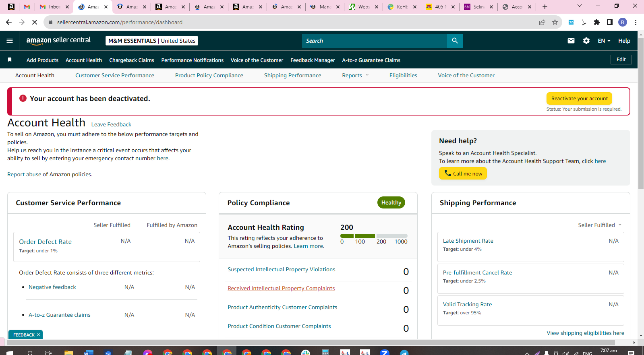The image size is (644, 355).
Task: Click into the Seller Central Search field
Action: 375,41
